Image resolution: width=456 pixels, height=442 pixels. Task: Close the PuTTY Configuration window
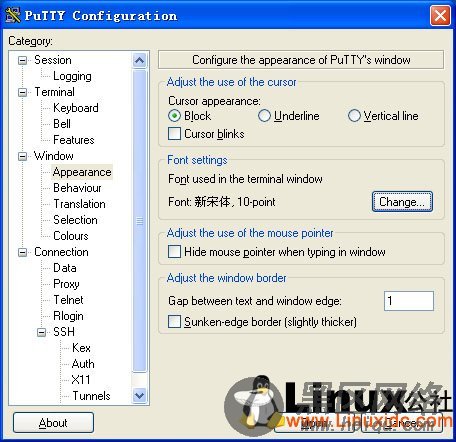(440, 16)
